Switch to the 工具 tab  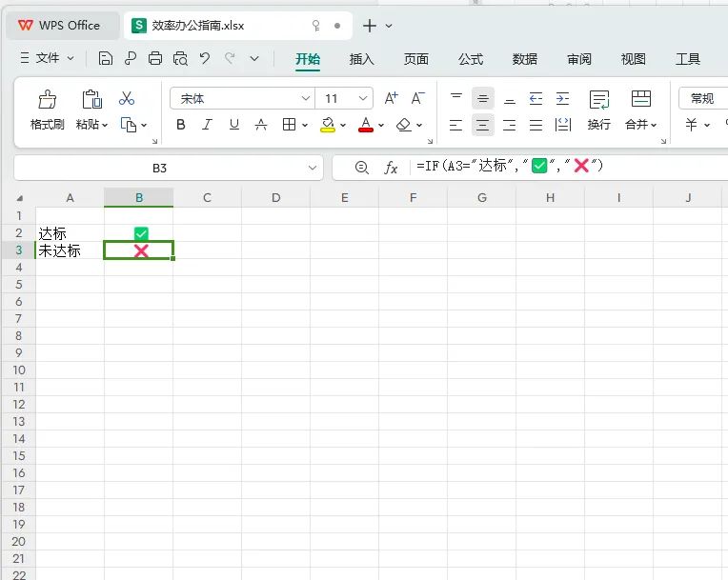pyautogui.click(x=688, y=59)
